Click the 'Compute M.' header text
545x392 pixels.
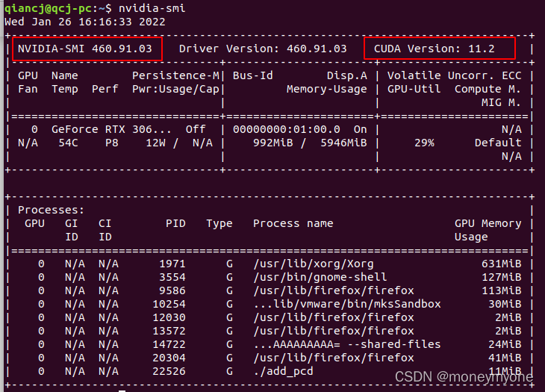[488, 90]
